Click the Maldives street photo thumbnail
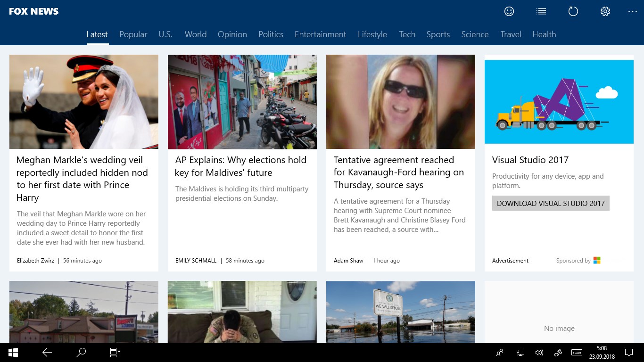 click(242, 102)
